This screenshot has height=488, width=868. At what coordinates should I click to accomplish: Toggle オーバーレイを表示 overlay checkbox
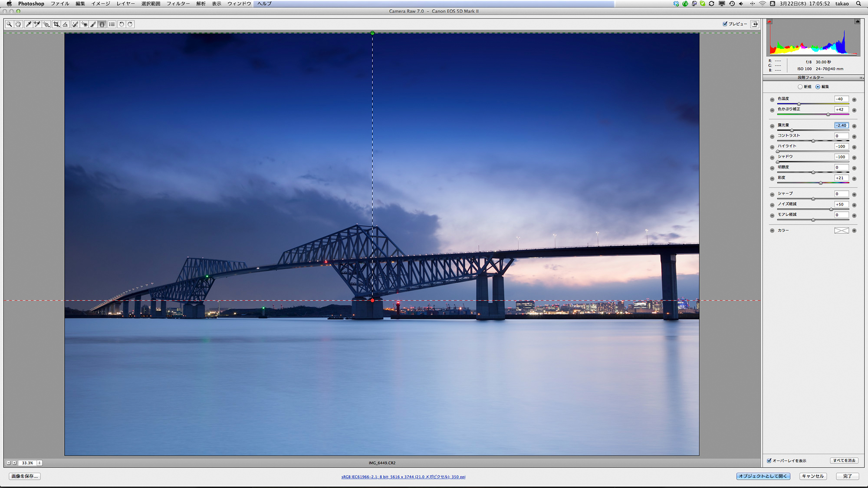pos(769,461)
